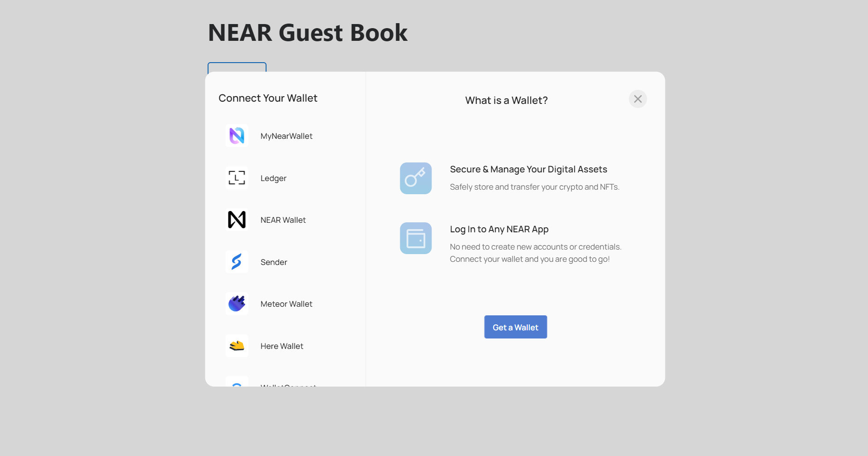Pick the Sender wallet name
868x456 pixels.
(274, 262)
